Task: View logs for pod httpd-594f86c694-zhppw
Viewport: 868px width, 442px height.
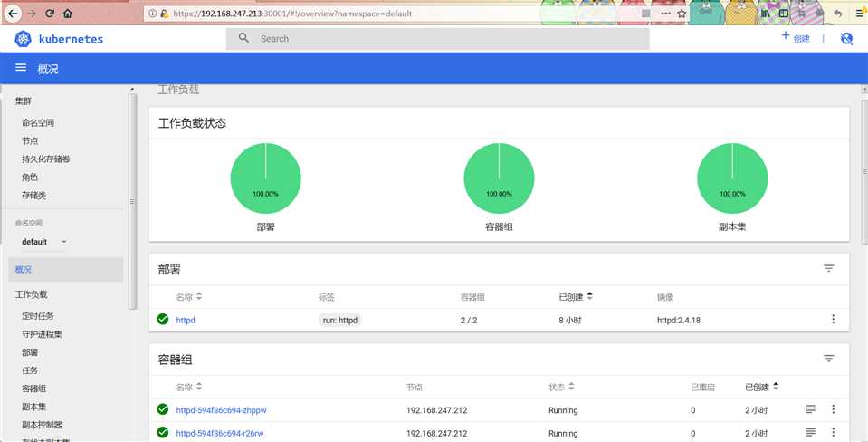Action: pyautogui.click(x=810, y=409)
